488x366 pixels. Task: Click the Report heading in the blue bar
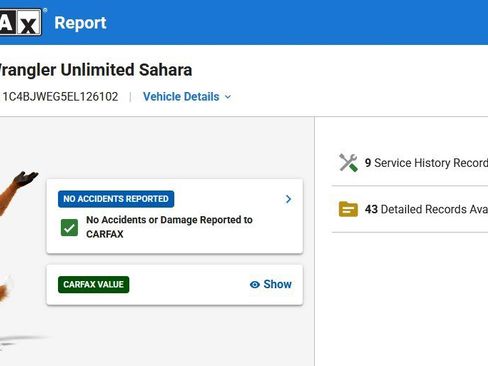click(80, 23)
